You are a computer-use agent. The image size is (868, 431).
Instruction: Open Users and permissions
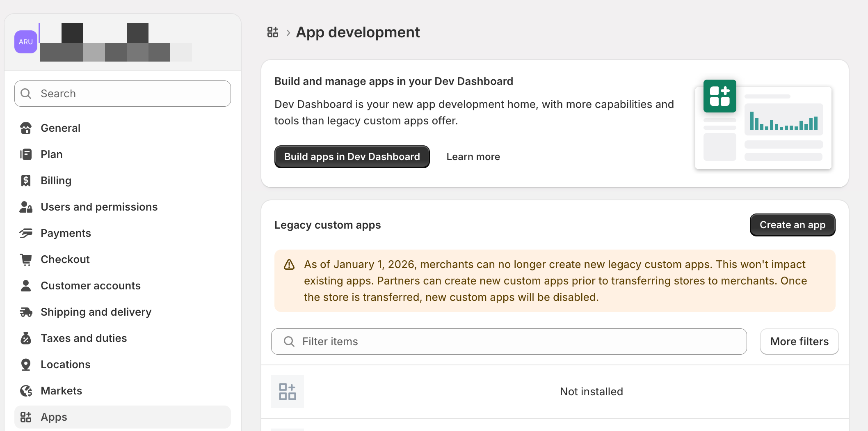123,207
